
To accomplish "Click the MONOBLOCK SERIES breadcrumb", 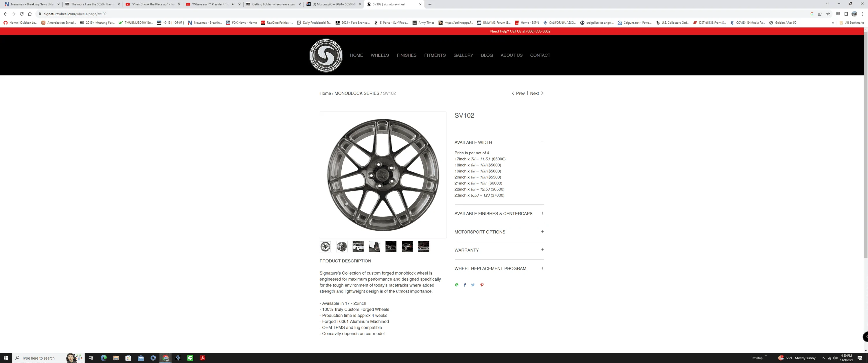I will 357,93.
